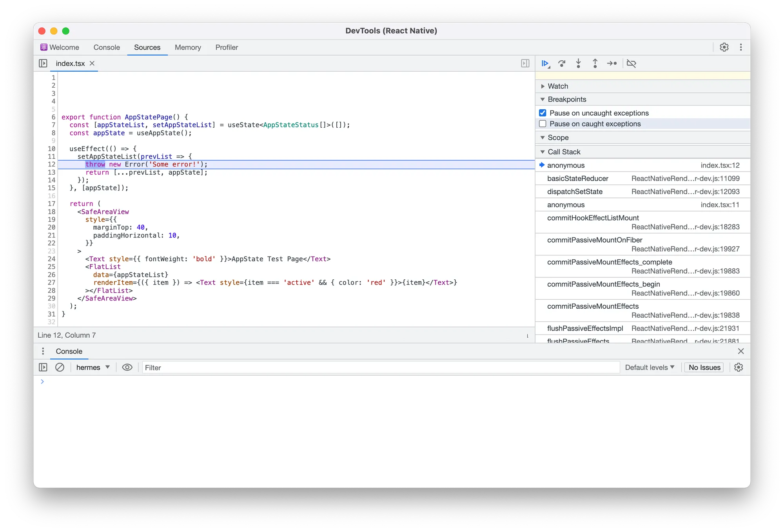The width and height of the screenshot is (784, 532).
Task: Open DevTools settings gear
Action: tap(724, 47)
